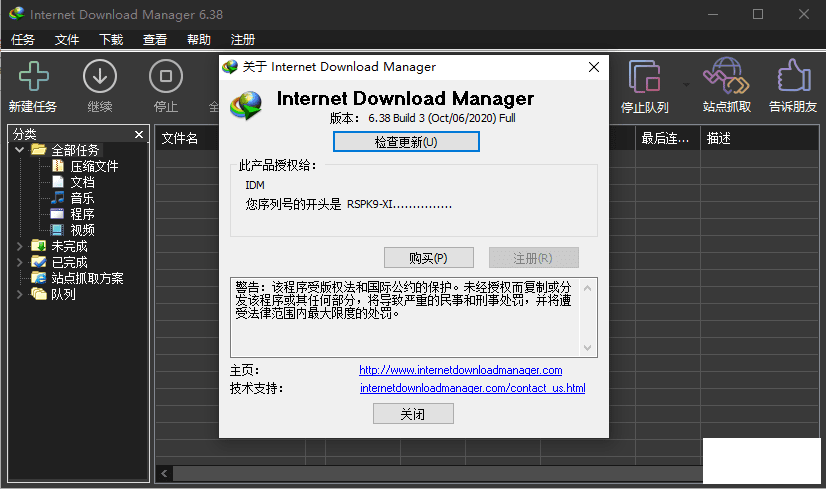Viewport: 826px width, 489px height.
Task: Select 程序 program icon in tree
Action: pyautogui.click(x=57, y=214)
